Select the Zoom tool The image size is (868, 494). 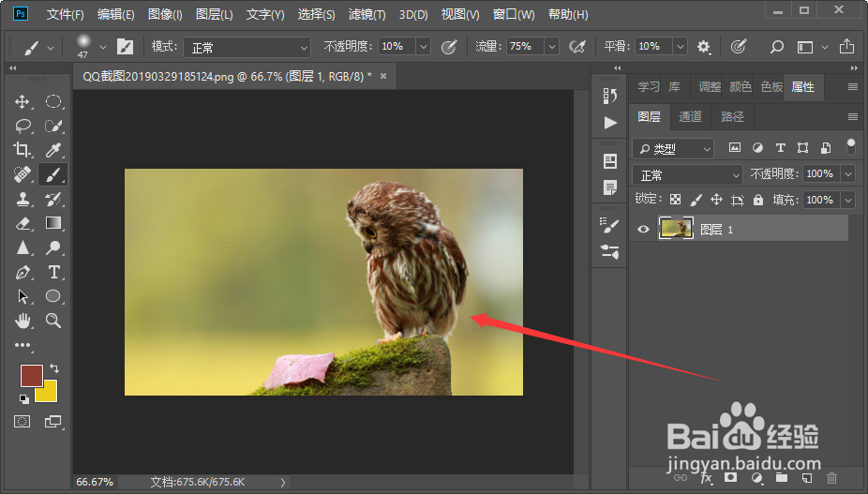pos(53,320)
